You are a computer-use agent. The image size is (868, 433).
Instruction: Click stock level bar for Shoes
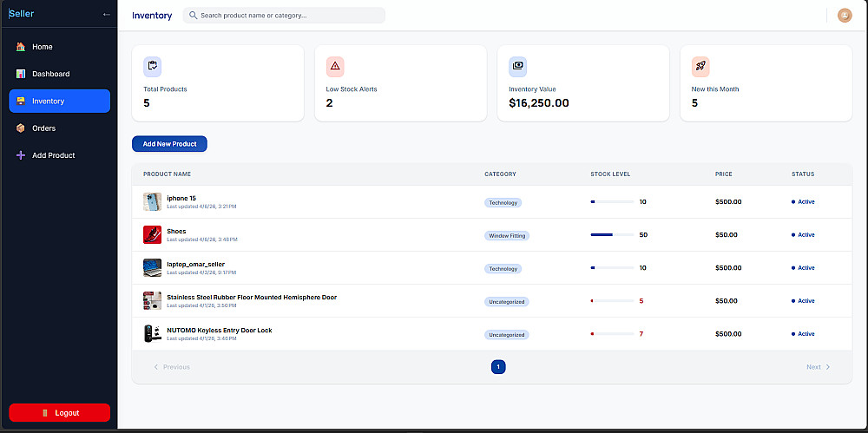coord(612,235)
